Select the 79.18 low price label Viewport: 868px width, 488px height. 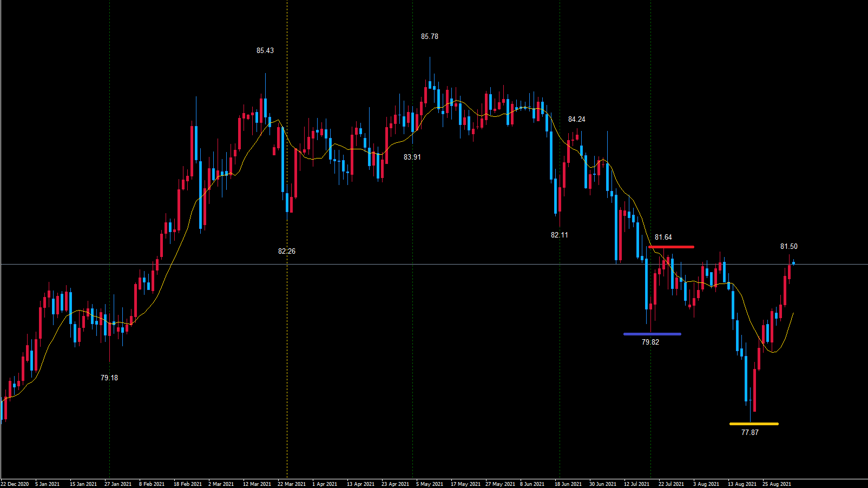pos(109,378)
